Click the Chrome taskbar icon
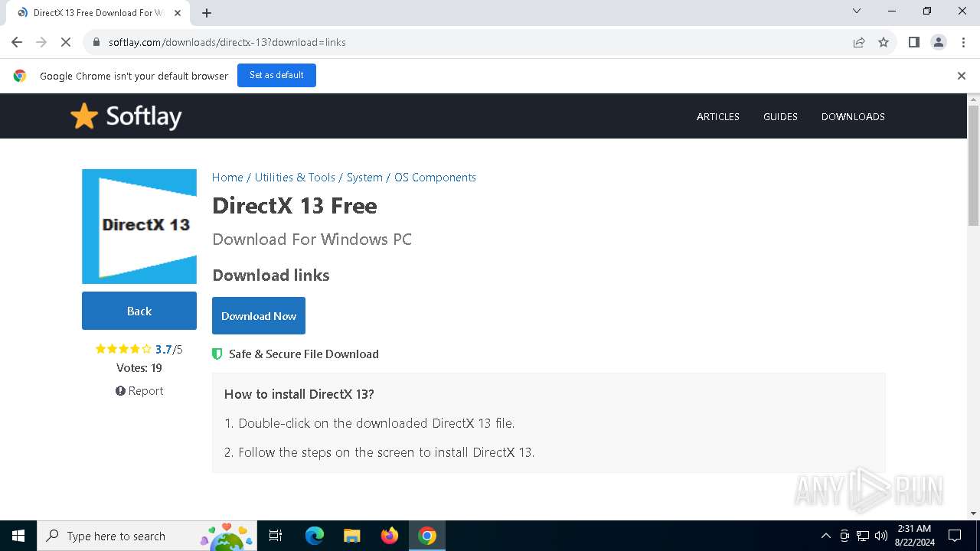This screenshot has width=980, height=551. click(x=427, y=536)
